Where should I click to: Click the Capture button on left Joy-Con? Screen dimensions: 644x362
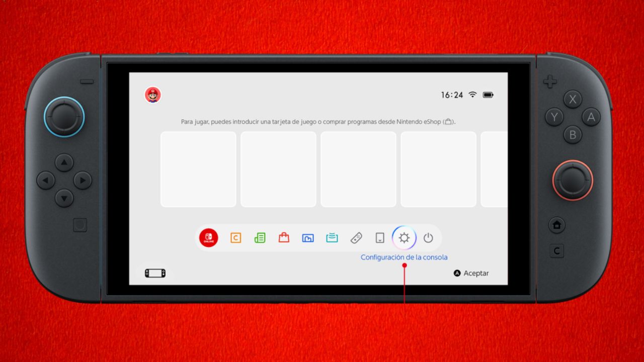(80, 225)
